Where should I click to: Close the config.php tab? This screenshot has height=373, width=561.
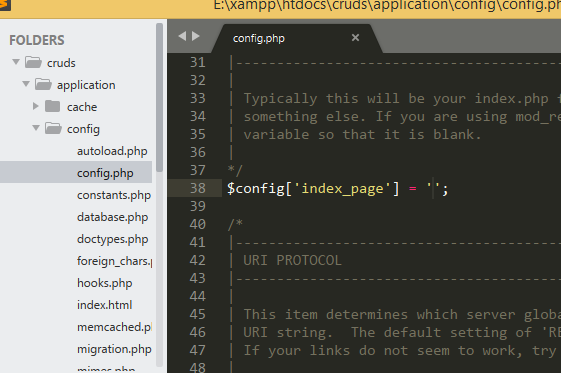(355, 38)
